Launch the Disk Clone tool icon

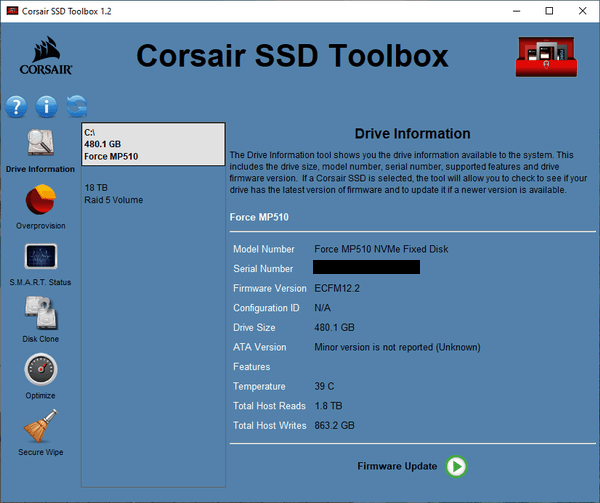(x=40, y=314)
